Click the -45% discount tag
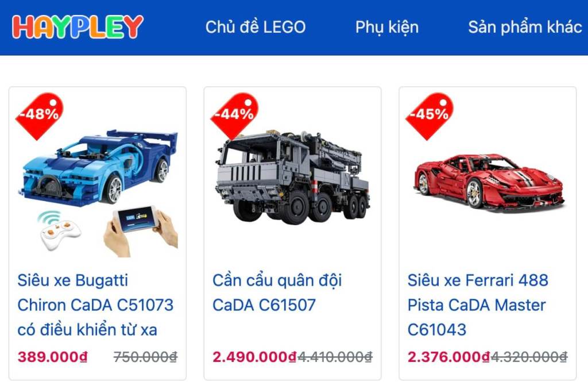 click(x=429, y=115)
